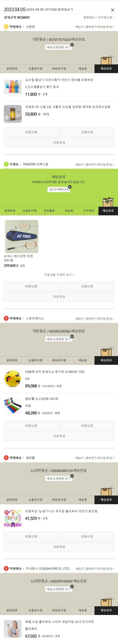
Task: Open Nike yellow soccer ball thumbnail
Action: [13, 378]
